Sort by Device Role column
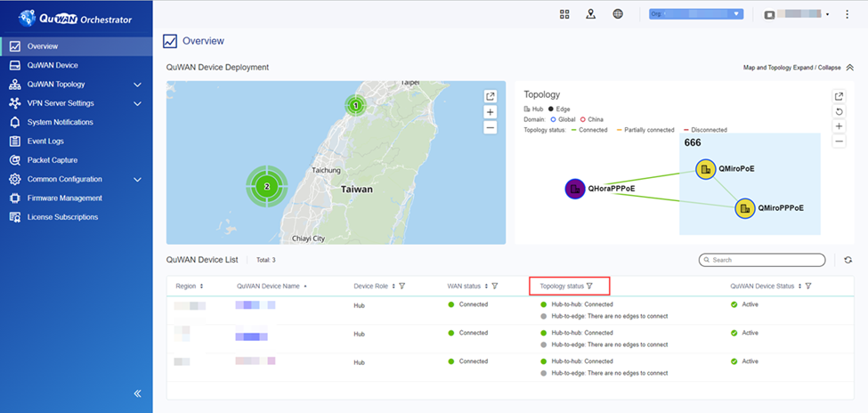868x413 pixels. [x=393, y=287]
